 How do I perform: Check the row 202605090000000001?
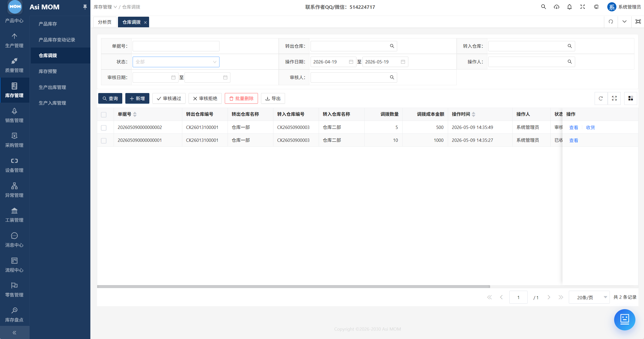pos(104,141)
